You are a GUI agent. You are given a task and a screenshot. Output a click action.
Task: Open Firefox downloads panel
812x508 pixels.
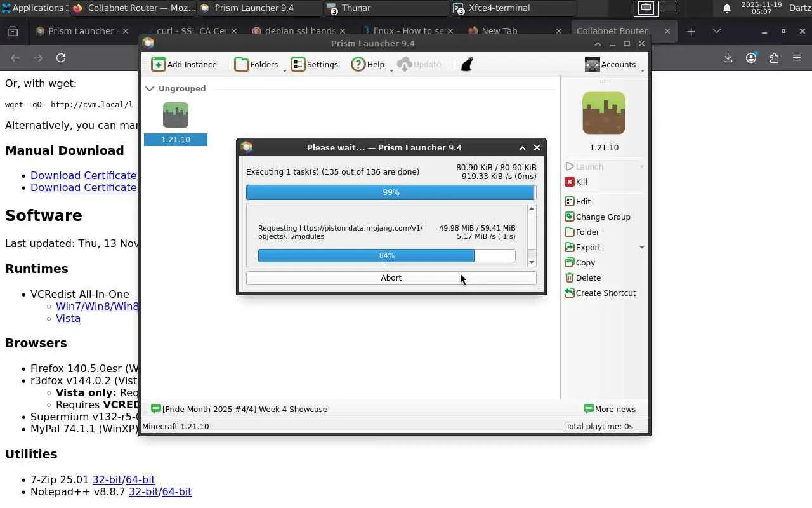click(728, 58)
